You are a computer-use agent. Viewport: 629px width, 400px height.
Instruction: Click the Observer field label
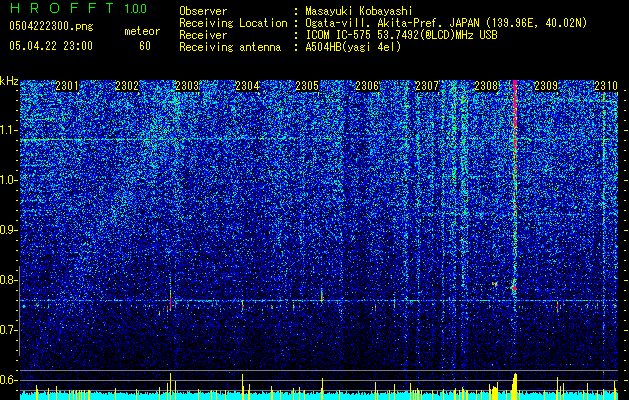click(x=203, y=11)
